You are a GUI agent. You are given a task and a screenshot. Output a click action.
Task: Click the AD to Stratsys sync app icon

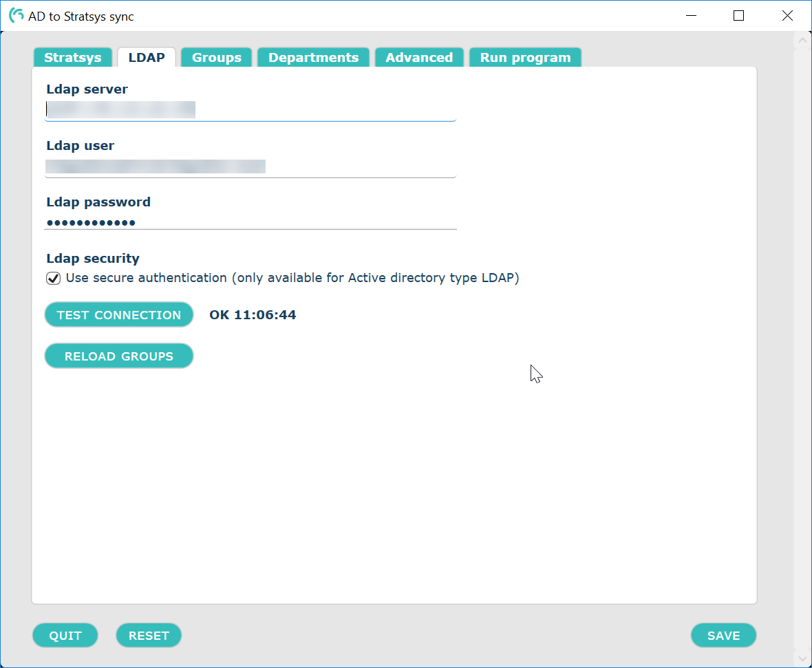point(16,16)
